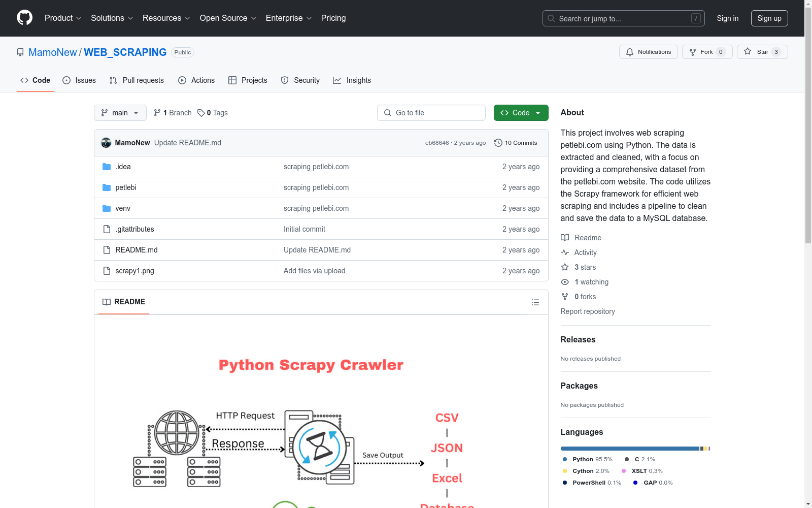View the 10 Commits history
This screenshot has width=812, height=508.
pos(516,143)
